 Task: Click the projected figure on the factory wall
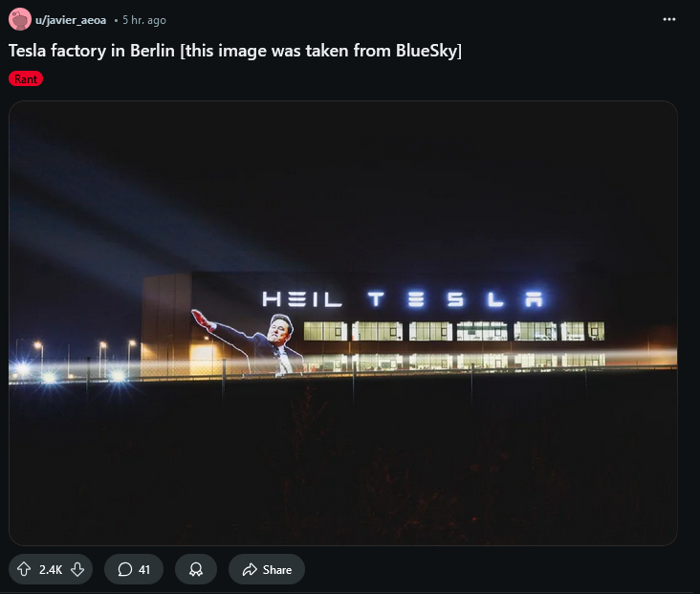[x=249, y=343]
